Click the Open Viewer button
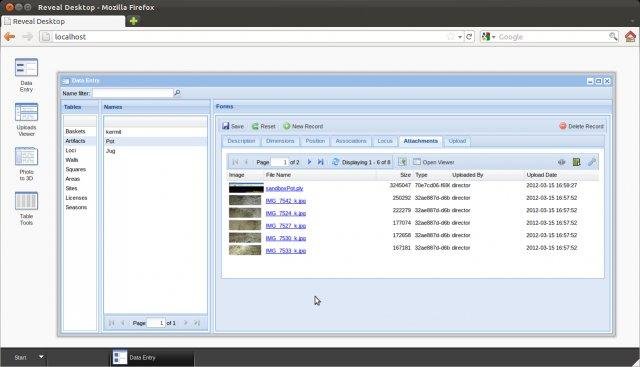640x367 pixels. [x=433, y=162]
